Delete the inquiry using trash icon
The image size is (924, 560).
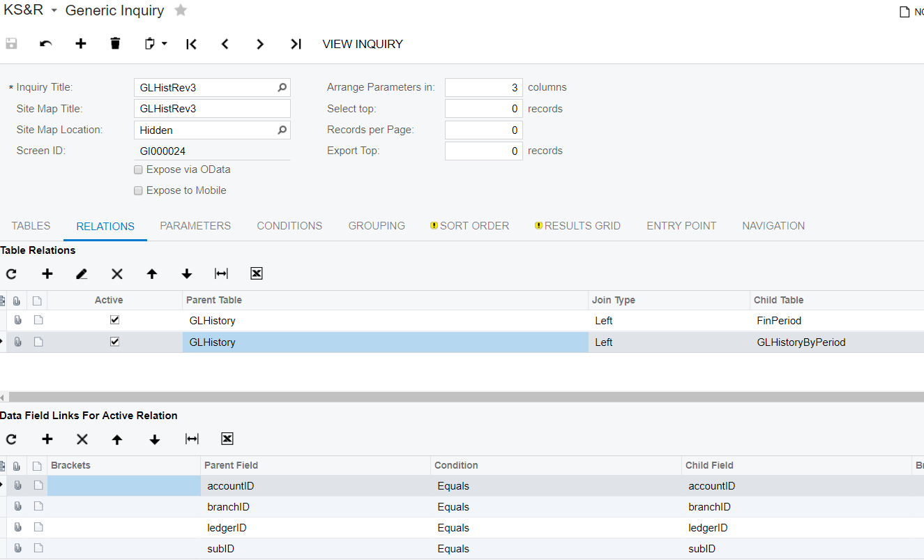click(x=115, y=44)
